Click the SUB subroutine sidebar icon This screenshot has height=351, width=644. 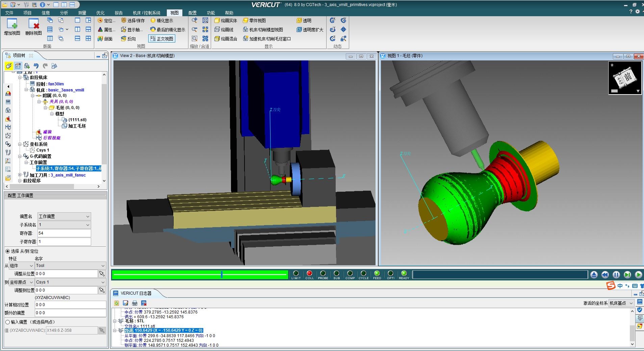(x=8, y=169)
